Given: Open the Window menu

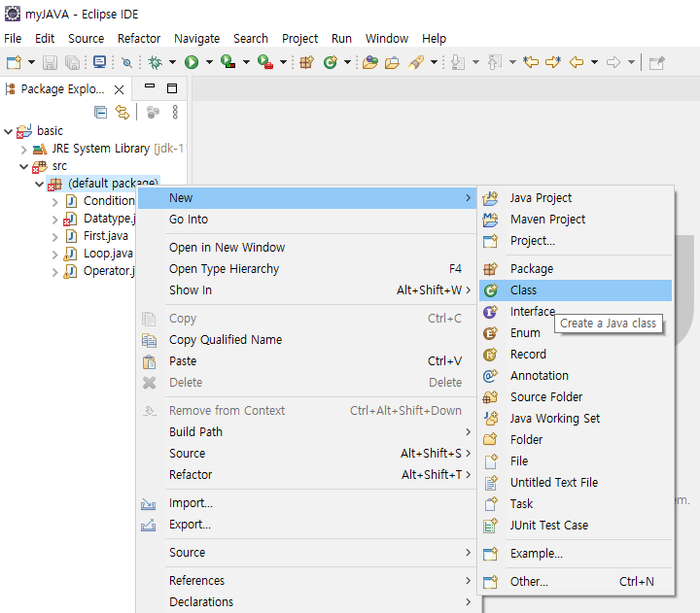Looking at the screenshot, I should pyautogui.click(x=387, y=38).
